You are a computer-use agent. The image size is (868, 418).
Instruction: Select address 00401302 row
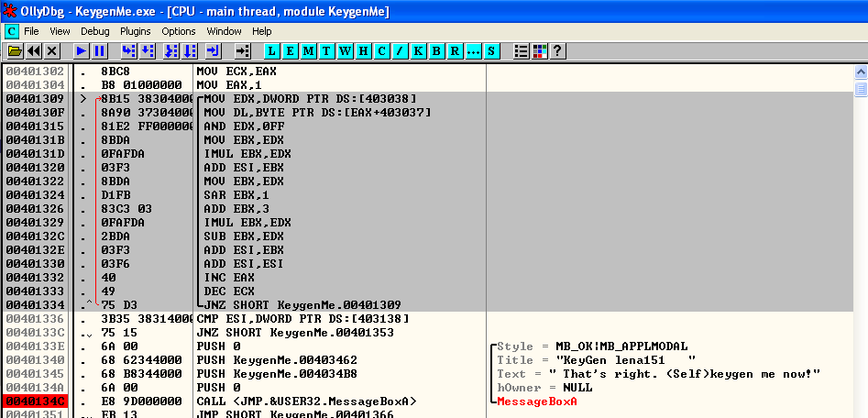coord(34,71)
